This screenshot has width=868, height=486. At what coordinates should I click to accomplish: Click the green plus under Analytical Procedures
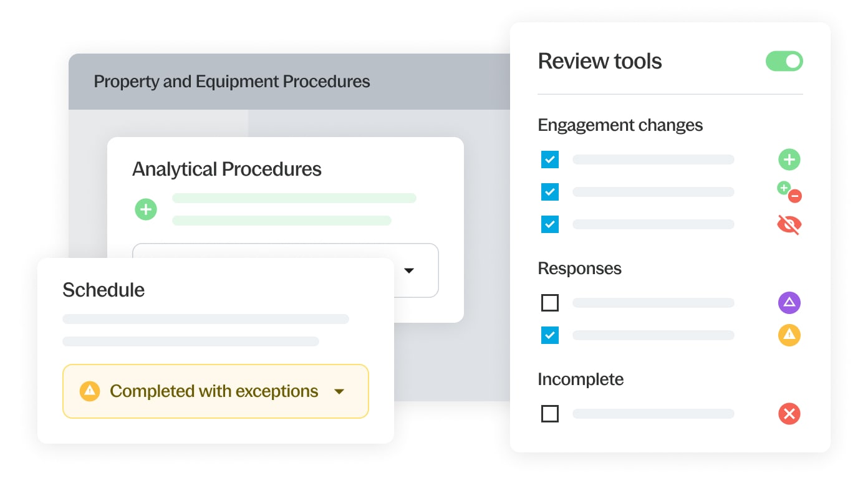pos(146,209)
